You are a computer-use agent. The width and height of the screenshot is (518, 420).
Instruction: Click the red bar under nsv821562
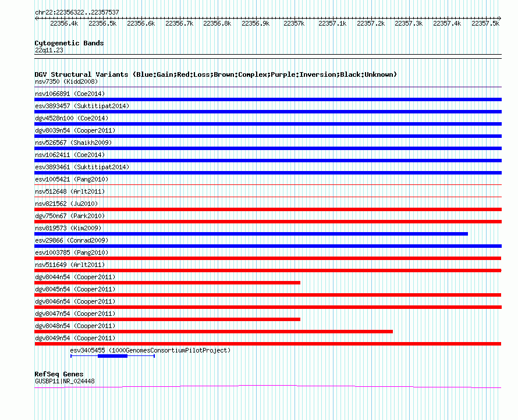268,209
